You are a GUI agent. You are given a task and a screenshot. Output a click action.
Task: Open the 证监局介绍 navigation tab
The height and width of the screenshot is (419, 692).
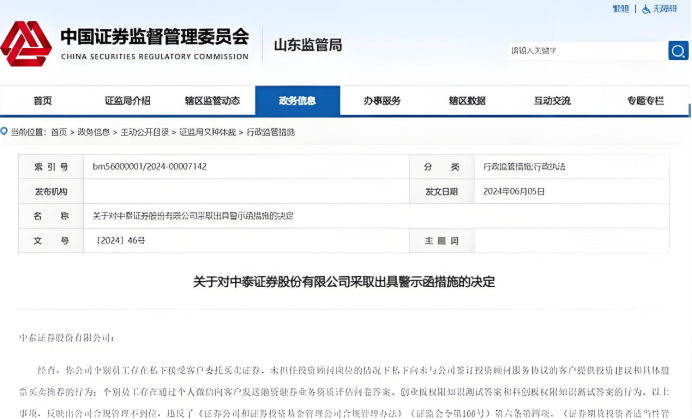click(x=128, y=101)
